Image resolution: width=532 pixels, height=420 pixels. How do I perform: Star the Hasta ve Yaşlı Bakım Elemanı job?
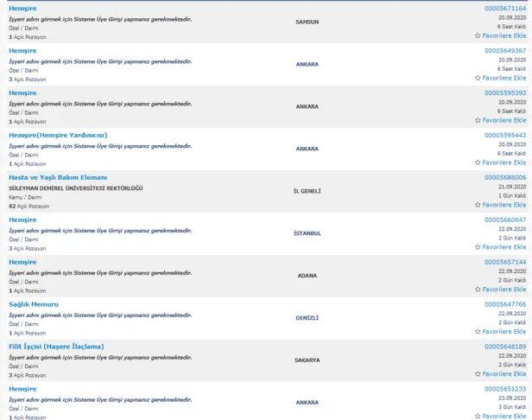pyautogui.click(x=478, y=205)
